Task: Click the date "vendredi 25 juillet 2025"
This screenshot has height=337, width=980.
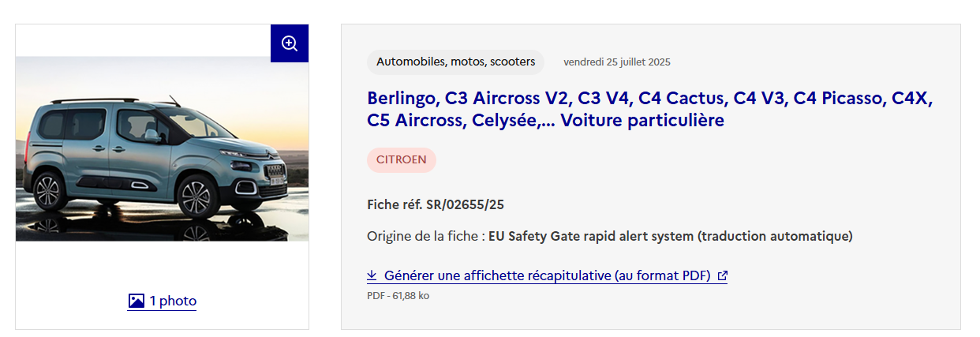Action: click(617, 62)
